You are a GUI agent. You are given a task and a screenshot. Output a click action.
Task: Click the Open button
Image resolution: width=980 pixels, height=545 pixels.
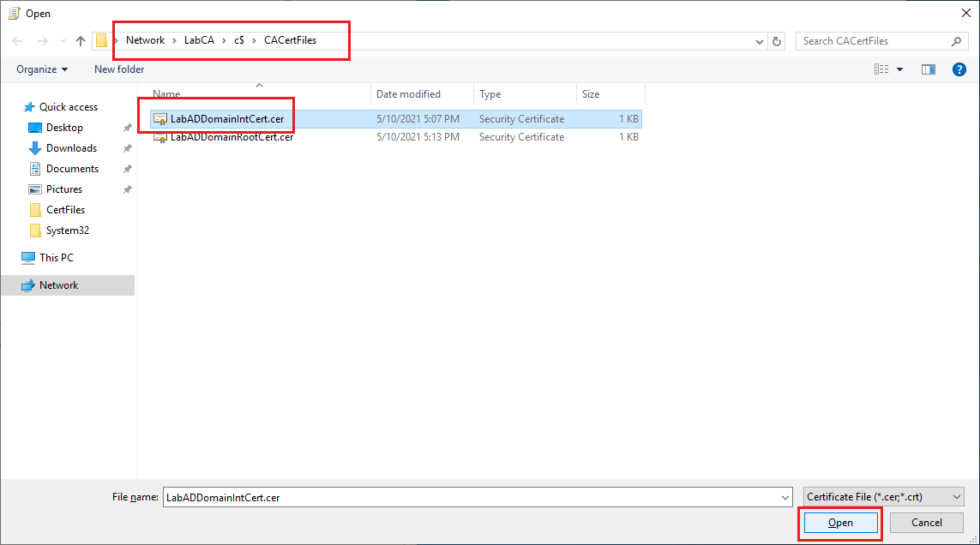pyautogui.click(x=840, y=523)
